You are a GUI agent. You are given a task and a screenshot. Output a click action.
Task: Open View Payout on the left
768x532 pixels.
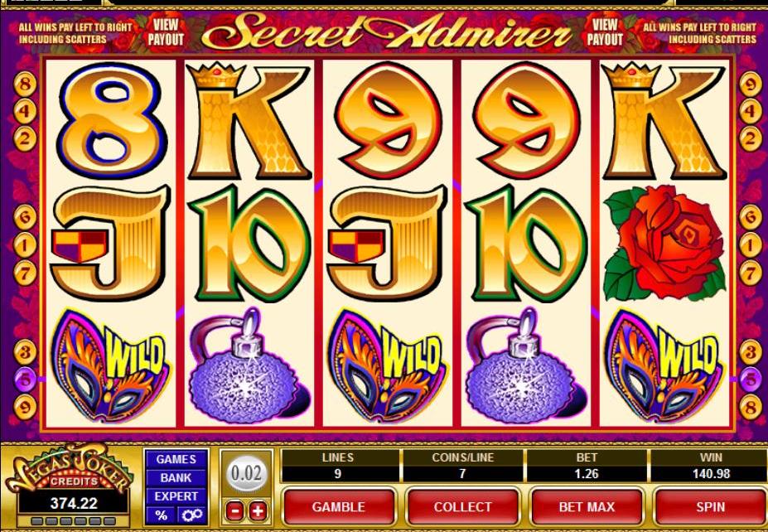pyautogui.click(x=166, y=31)
